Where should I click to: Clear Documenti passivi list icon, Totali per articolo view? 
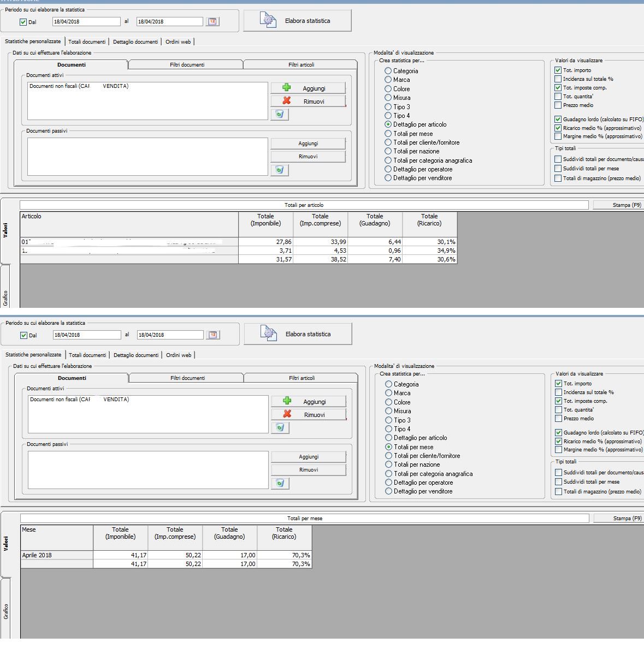pos(279,170)
